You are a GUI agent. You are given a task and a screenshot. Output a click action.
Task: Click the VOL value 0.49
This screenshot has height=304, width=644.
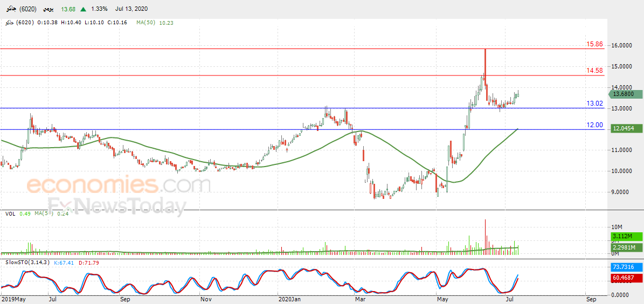[x=25, y=213]
